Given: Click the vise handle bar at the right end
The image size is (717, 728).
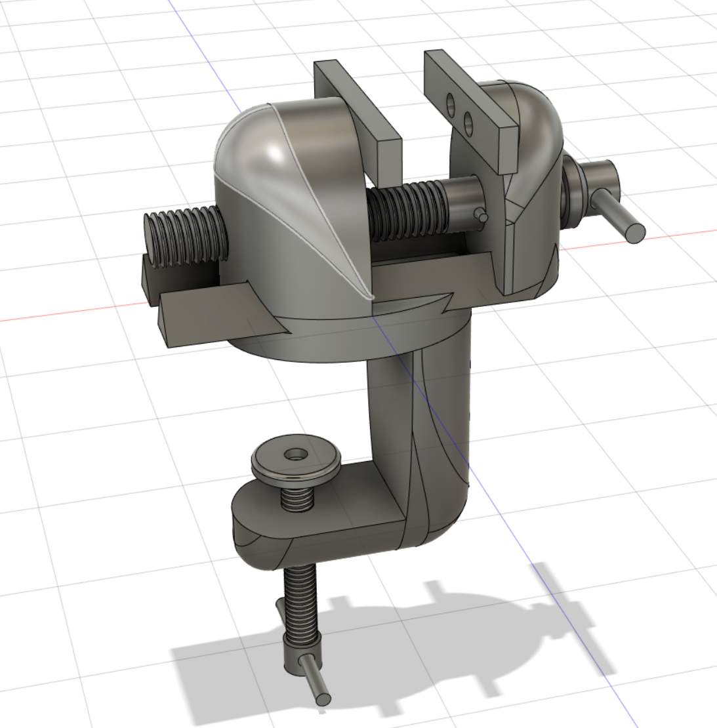Looking at the screenshot, I should (620, 216).
